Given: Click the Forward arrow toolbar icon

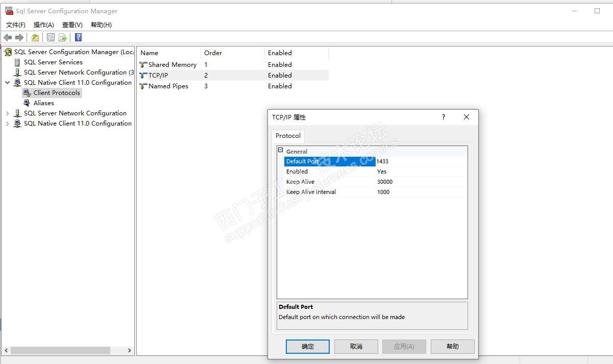Looking at the screenshot, I should [19, 37].
